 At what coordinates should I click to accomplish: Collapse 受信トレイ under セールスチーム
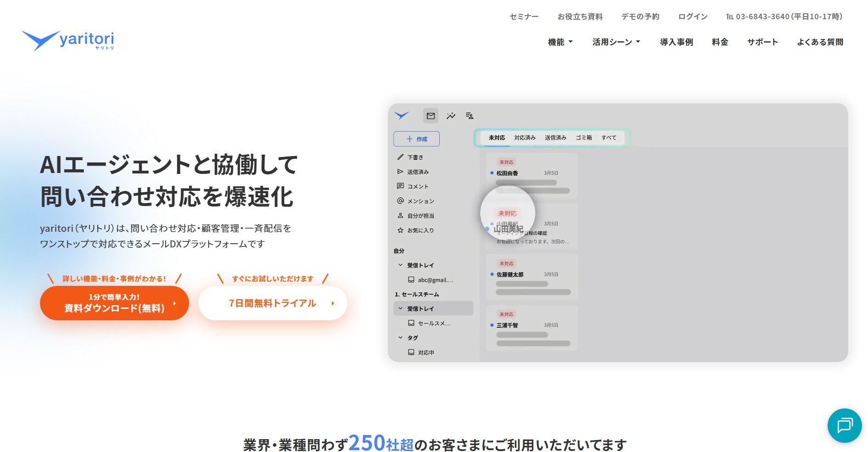(x=400, y=308)
